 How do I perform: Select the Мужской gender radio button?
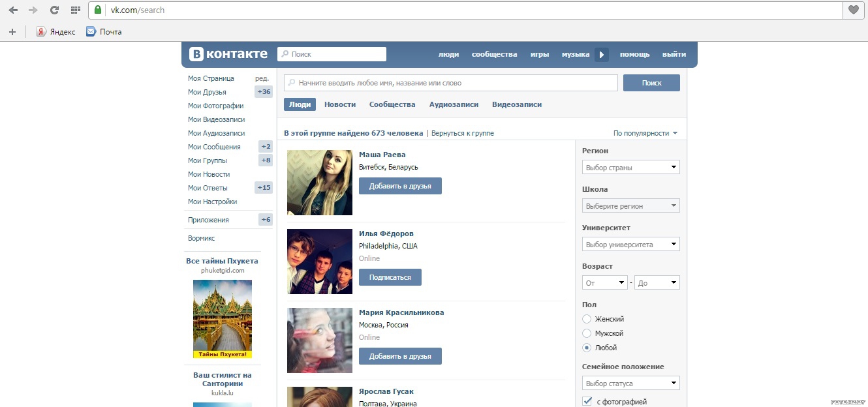(x=587, y=333)
